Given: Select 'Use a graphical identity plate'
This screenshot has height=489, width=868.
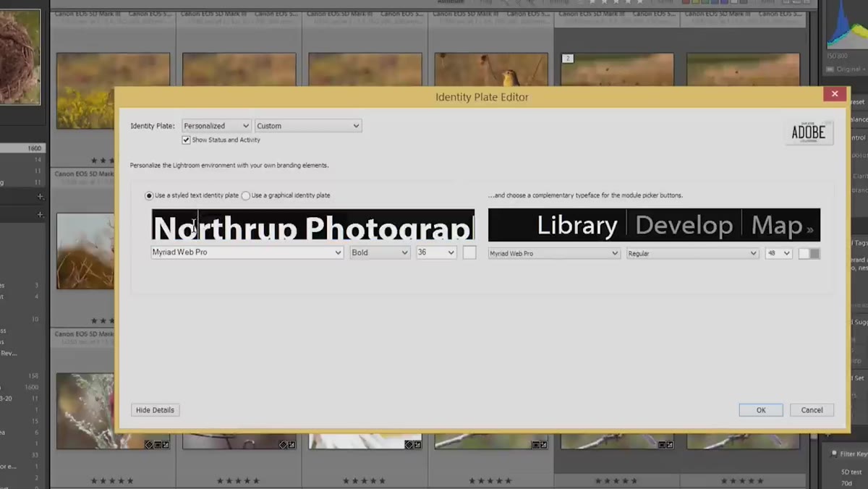Looking at the screenshot, I should click(x=246, y=195).
